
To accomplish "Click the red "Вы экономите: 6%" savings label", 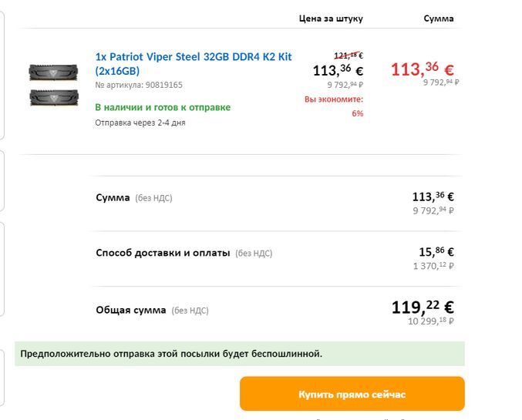I will [x=334, y=106].
